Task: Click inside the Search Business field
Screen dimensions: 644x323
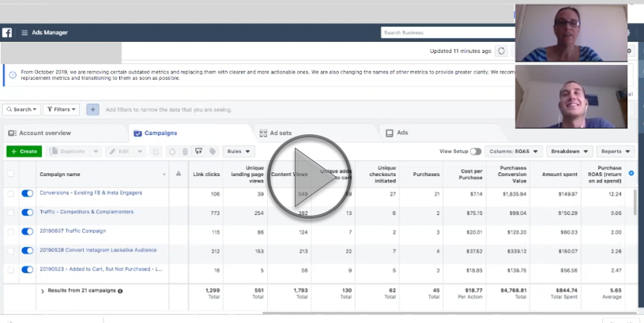Action: [443, 32]
